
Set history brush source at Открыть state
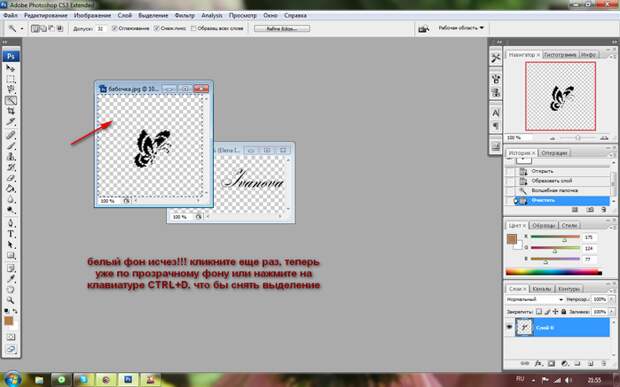pyautogui.click(x=510, y=171)
